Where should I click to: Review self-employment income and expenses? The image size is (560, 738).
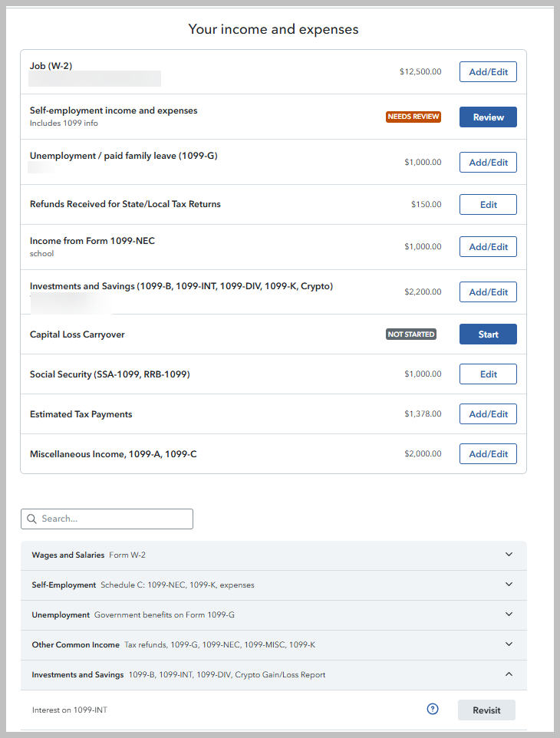coord(488,117)
